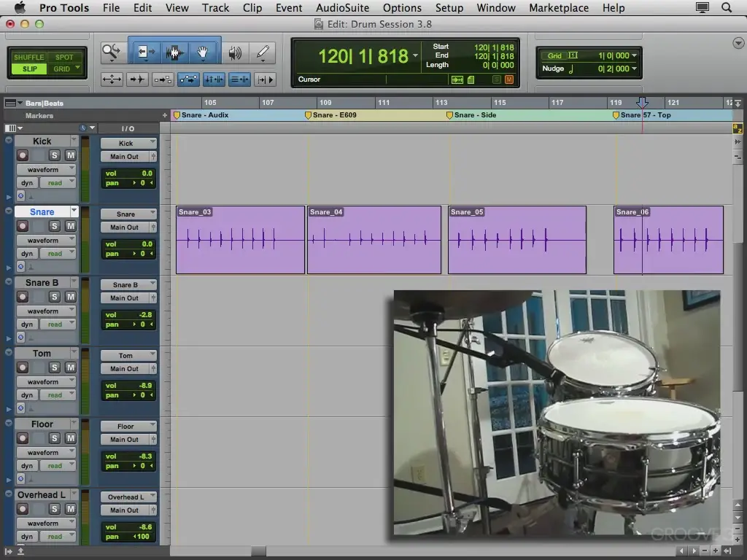Select the Snare_03 clip
This screenshot has width=747, height=560.
pos(240,240)
